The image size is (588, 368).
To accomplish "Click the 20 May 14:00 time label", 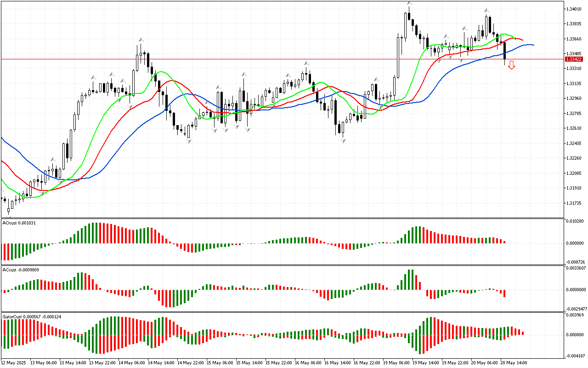I will pyautogui.click(x=514, y=362).
